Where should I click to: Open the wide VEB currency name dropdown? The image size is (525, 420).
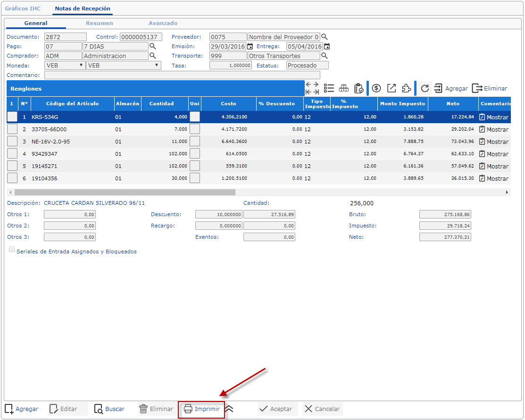(124, 65)
